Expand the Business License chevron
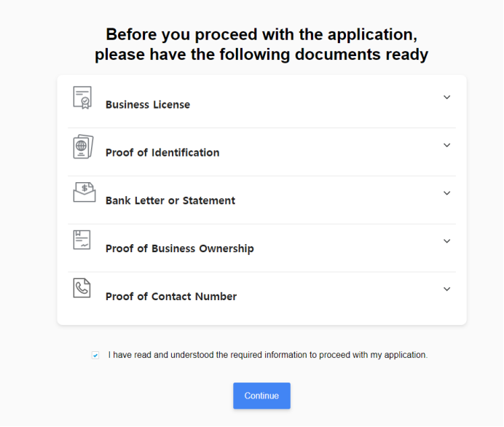The width and height of the screenshot is (504, 427). [x=446, y=97]
